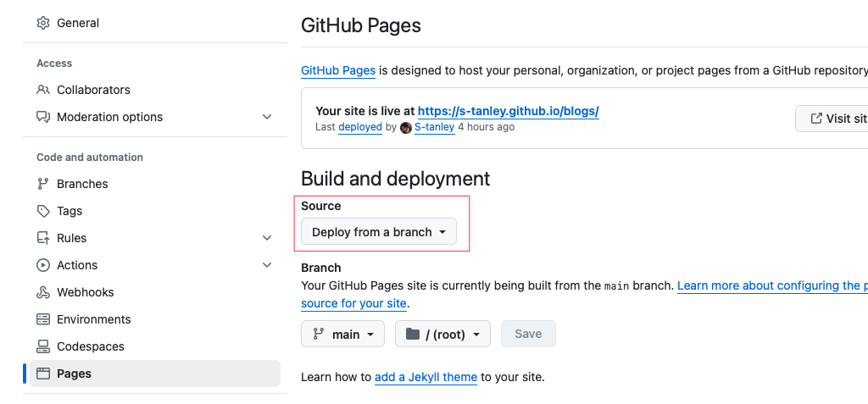Screen dimensions: 868x404
Task: Open the Deploy from a branch dropdown
Action: click(379, 232)
